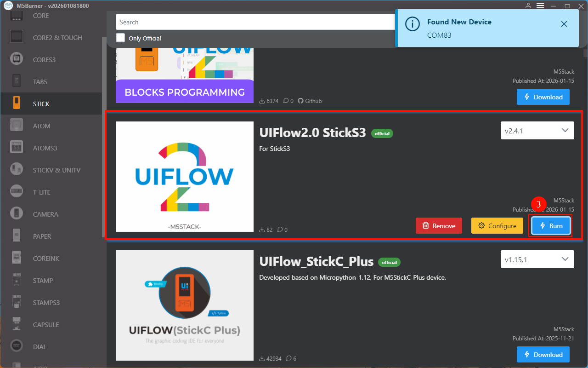588x368 pixels.
Task: Choose the CORES3 device icon
Action: pyautogui.click(x=17, y=60)
